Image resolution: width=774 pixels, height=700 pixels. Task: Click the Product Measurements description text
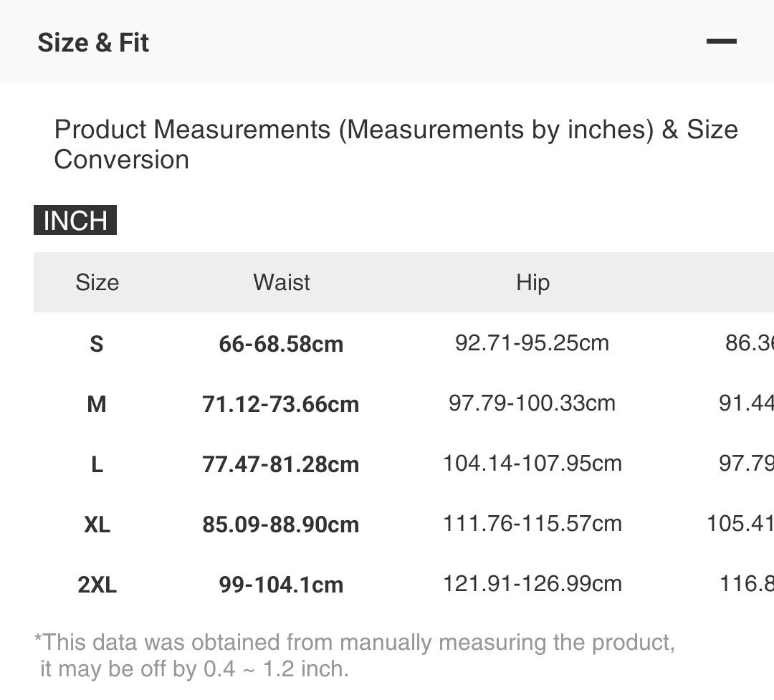(396, 145)
